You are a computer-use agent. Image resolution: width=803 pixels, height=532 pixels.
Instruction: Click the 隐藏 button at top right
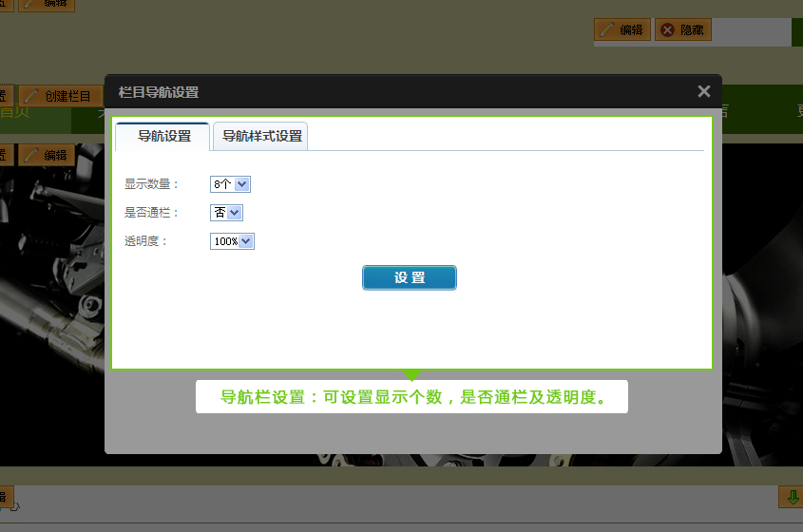click(683, 29)
